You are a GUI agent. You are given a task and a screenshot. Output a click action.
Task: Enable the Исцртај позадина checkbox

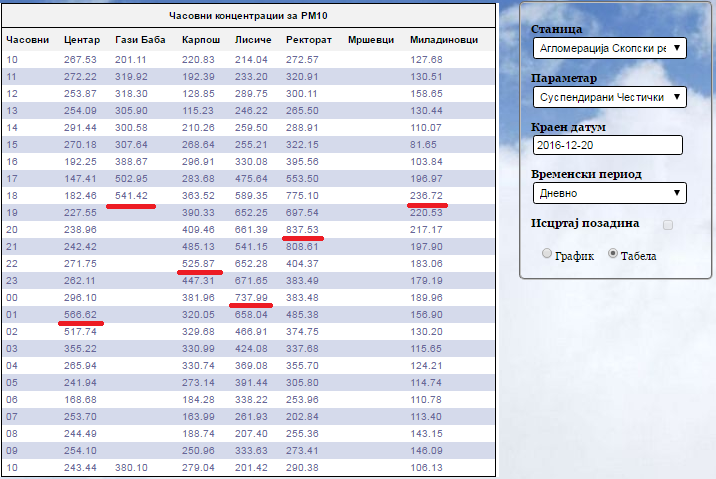tap(668, 225)
